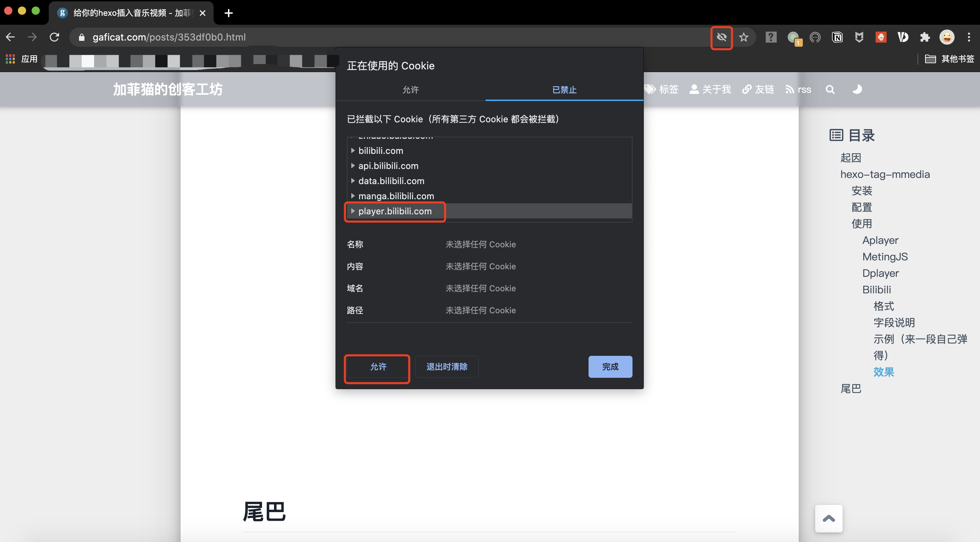980x542 pixels.
Task: Jump to 使用 section in contents
Action: (x=862, y=223)
